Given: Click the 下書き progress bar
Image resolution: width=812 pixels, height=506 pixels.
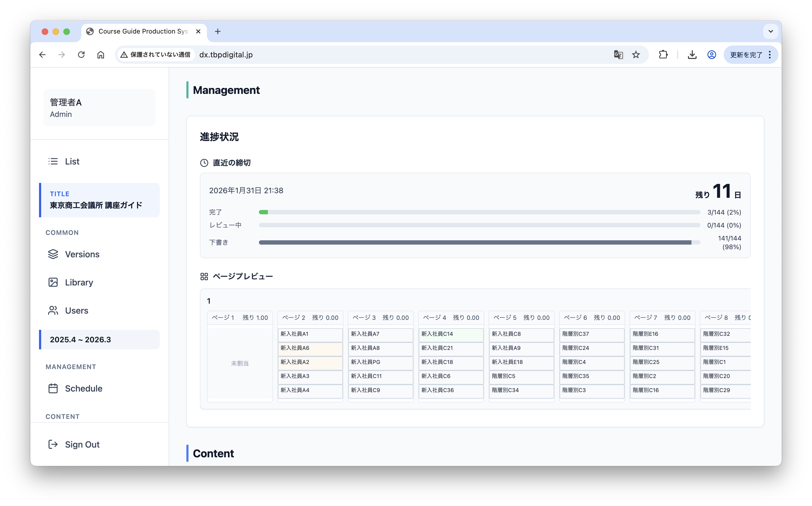Looking at the screenshot, I should click(x=479, y=242).
